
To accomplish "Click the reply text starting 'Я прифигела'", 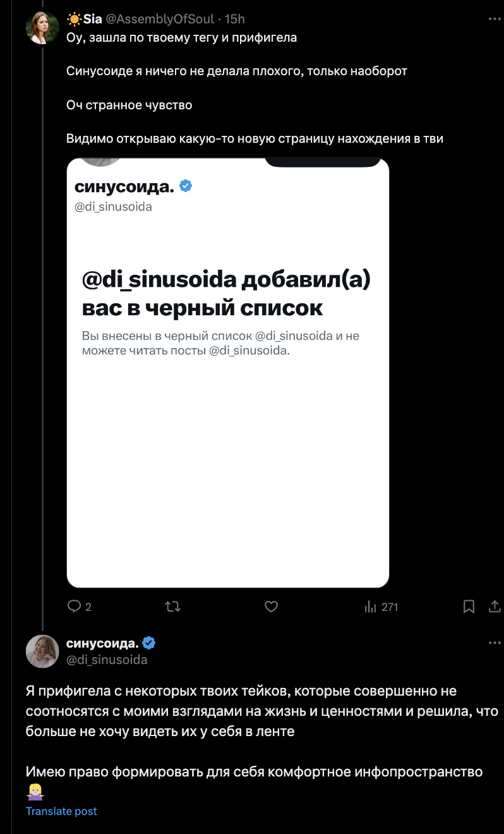I will [253, 711].
